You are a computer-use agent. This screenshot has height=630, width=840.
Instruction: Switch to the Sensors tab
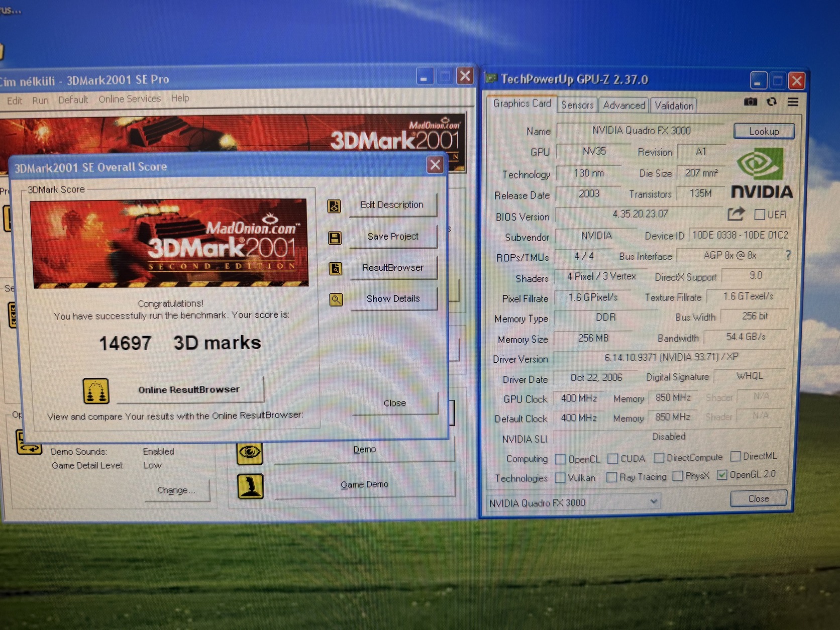tap(577, 105)
